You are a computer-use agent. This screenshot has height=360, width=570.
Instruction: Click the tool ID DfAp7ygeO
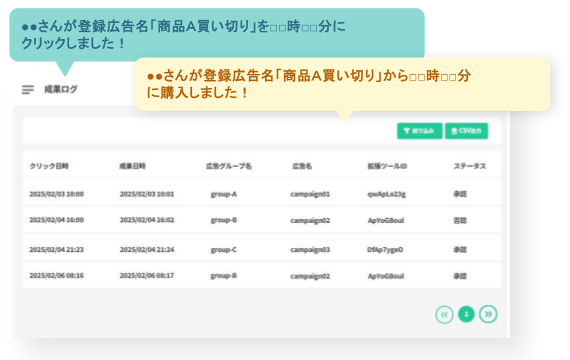click(x=385, y=250)
